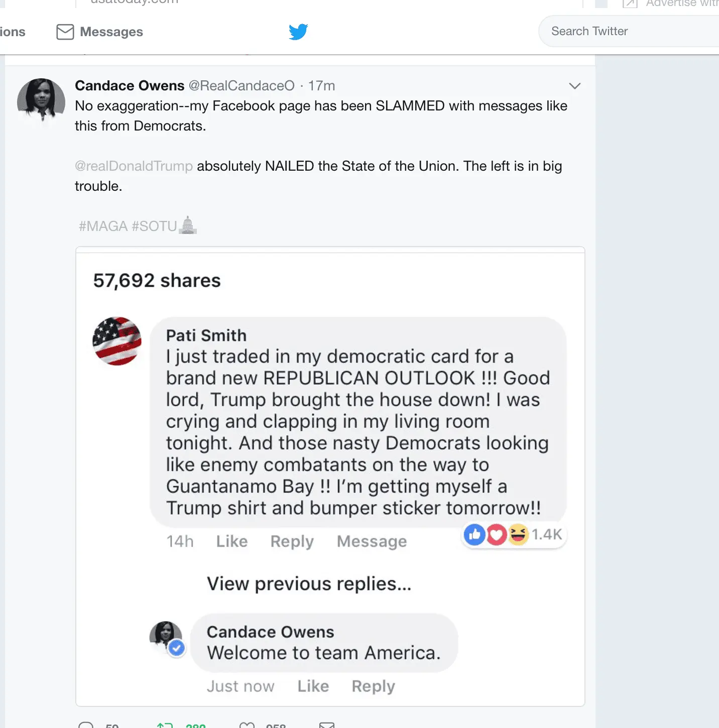
Task: Click Message under Pati Smith's comment
Action: (372, 541)
